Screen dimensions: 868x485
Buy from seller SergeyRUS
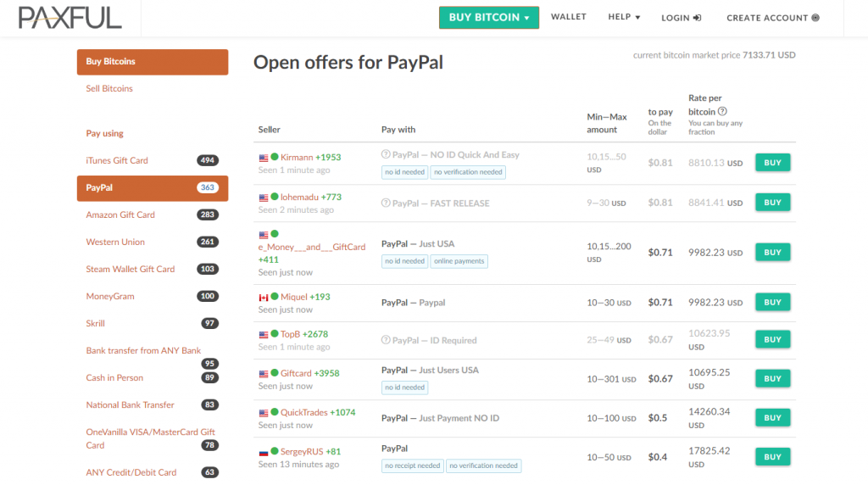[x=773, y=457]
